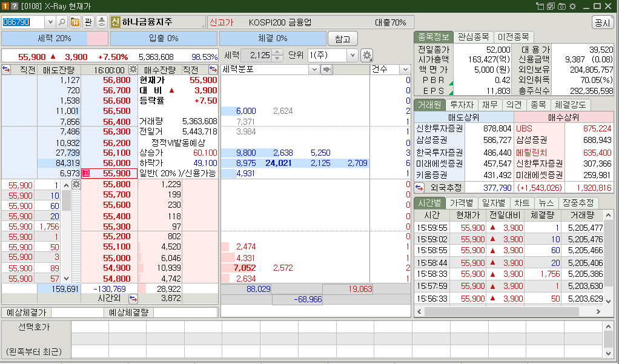
Task: Click the 체결 0% bar
Action: [x=273, y=38]
